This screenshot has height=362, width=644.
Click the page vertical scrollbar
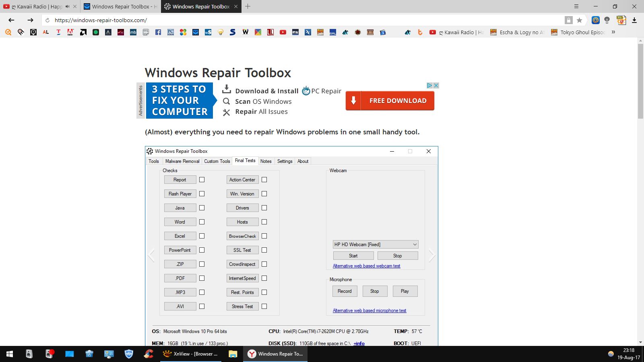coord(640,80)
